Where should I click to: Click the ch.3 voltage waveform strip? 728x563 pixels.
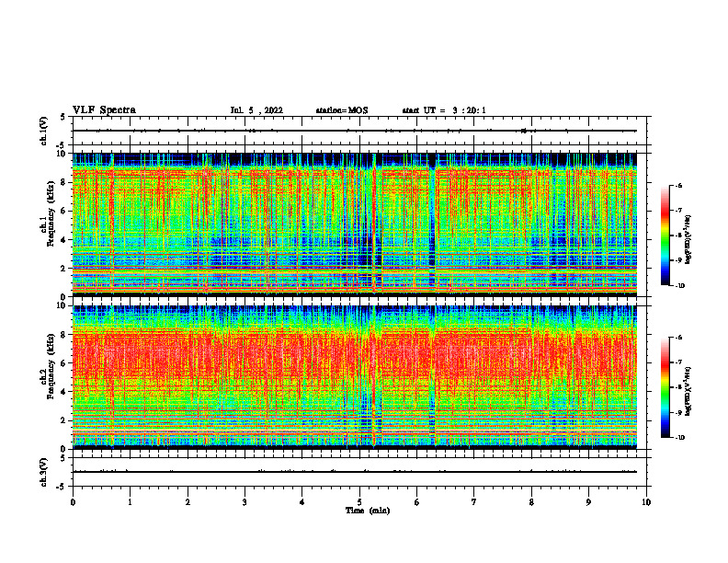coord(359,472)
